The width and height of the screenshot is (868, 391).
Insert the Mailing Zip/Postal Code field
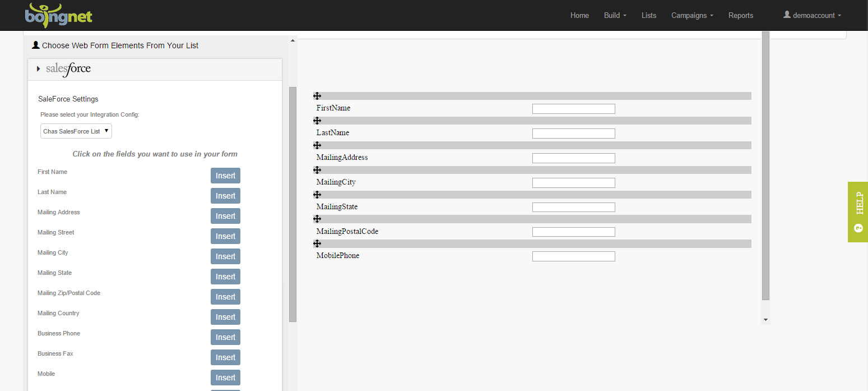225,297
